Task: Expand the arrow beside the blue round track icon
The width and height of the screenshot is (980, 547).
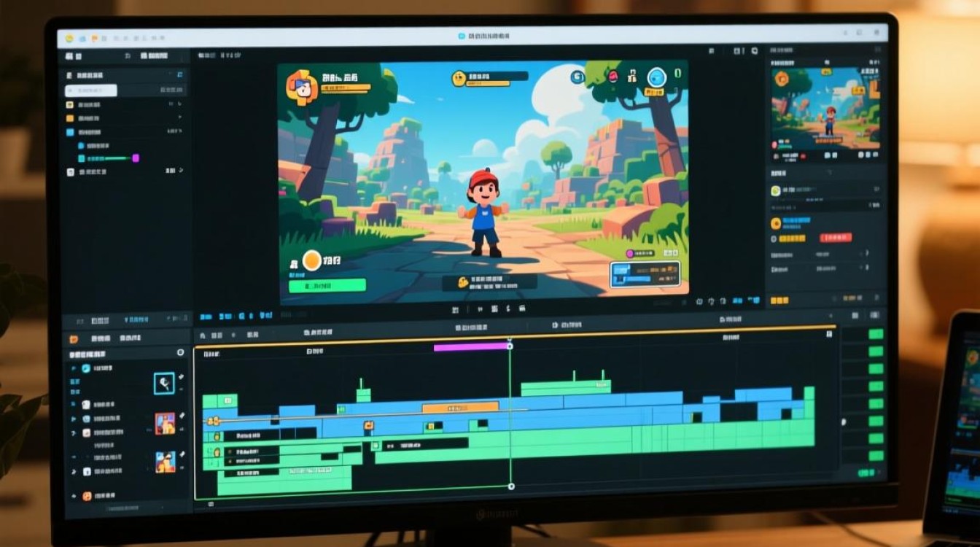Action: tap(73, 369)
